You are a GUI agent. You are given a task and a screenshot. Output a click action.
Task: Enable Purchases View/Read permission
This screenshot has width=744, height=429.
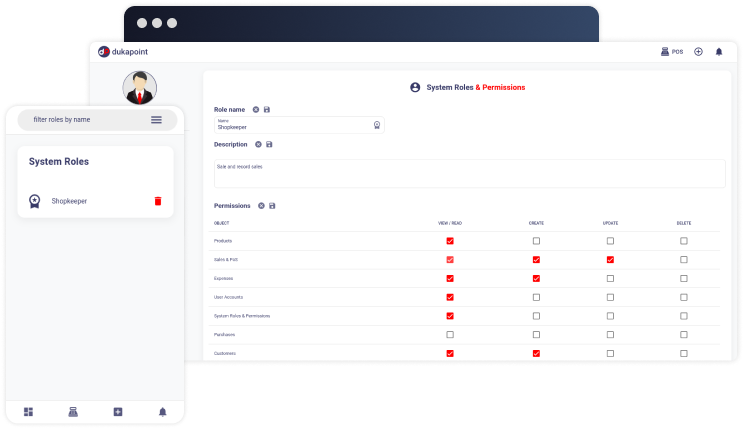click(450, 335)
